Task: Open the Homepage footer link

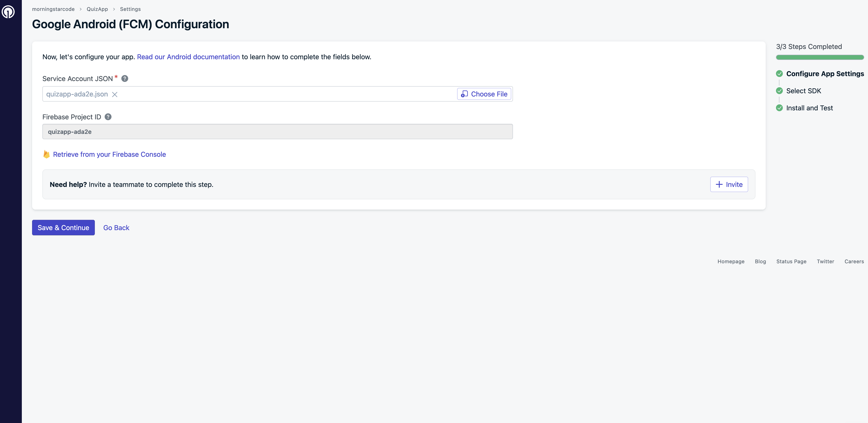Action: click(731, 262)
